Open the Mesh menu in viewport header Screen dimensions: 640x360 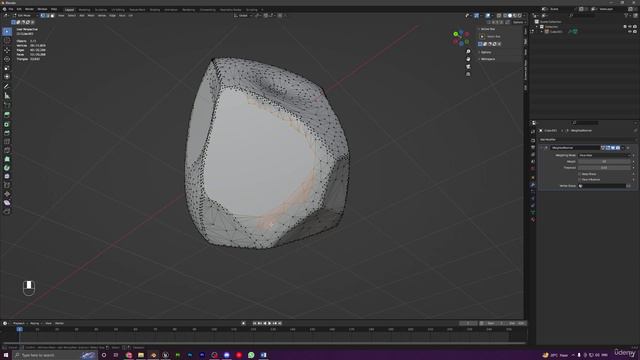click(x=91, y=16)
